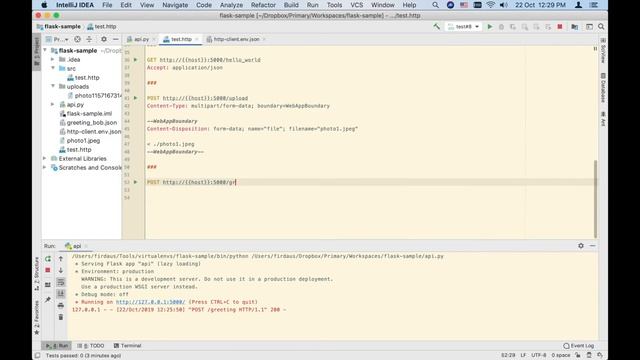Run the POST upload request from the gutter
The image size is (640, 360).
click(x=136, y=98)
